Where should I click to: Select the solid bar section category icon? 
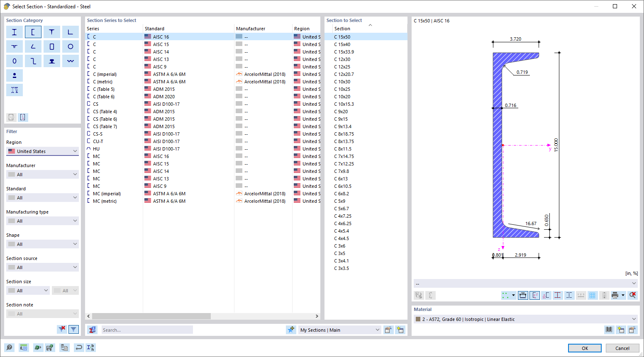[x=15, y=75]
